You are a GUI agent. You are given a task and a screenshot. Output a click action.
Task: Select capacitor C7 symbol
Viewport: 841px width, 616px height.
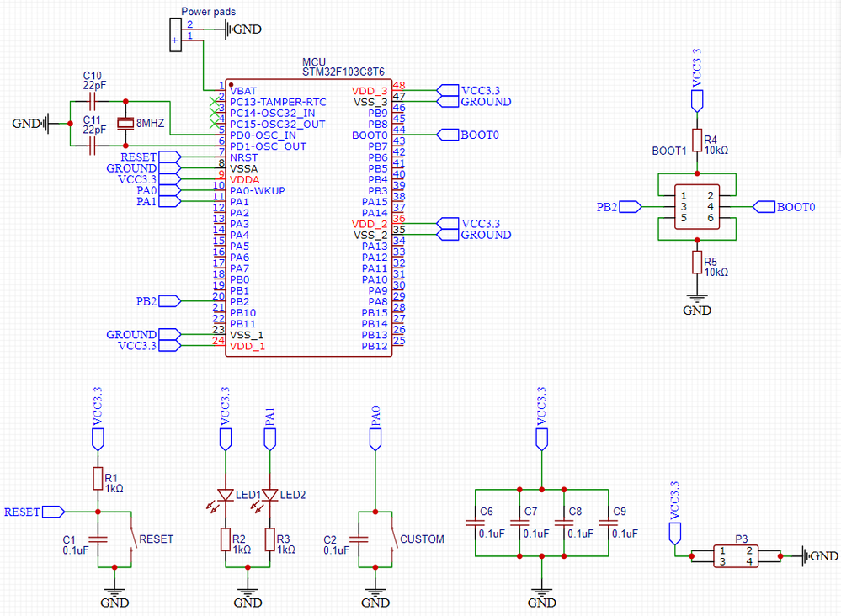click(x=519, y=523)
